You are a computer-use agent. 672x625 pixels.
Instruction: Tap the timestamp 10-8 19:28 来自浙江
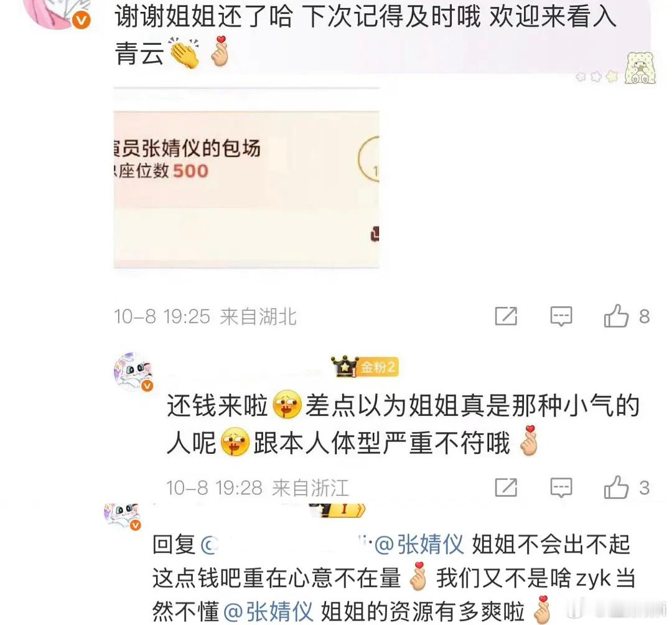pos(258,488)
